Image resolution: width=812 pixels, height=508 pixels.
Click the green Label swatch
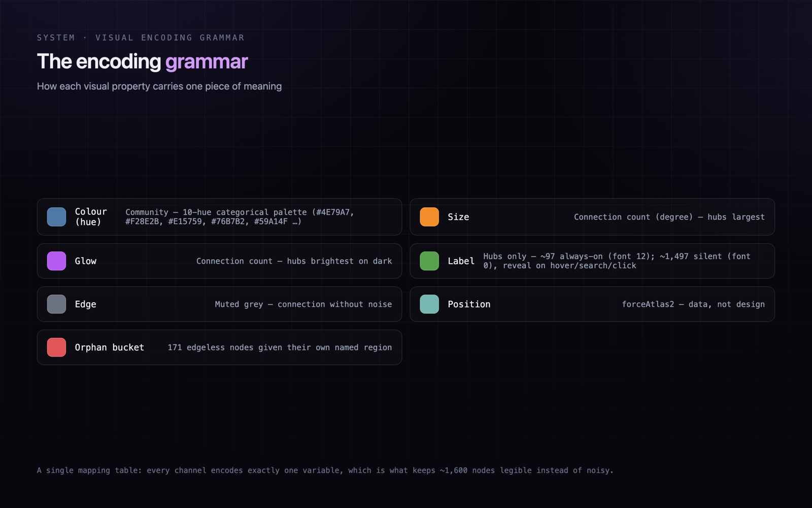click(x=429, y=261)
